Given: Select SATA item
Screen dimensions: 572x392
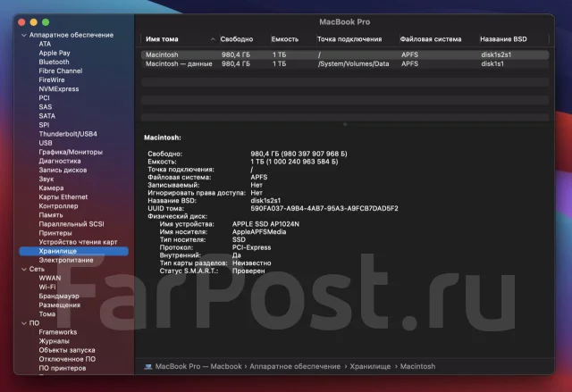Looking at the screenshot, I should (x=47, y=116).
